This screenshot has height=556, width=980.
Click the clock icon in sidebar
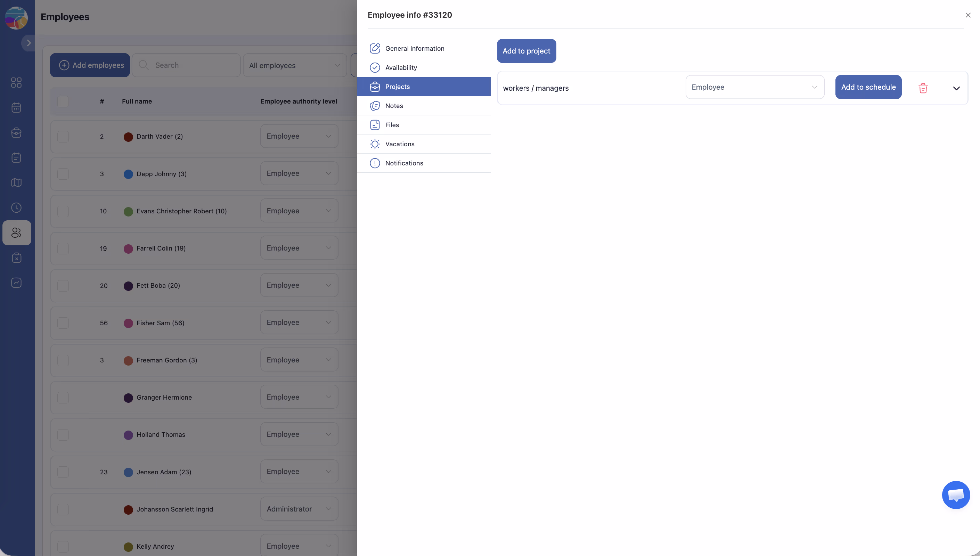click(x=16, y=208)
